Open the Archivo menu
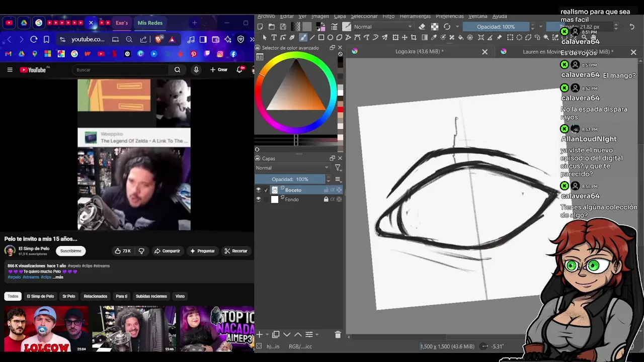 (x=266, y=16)
